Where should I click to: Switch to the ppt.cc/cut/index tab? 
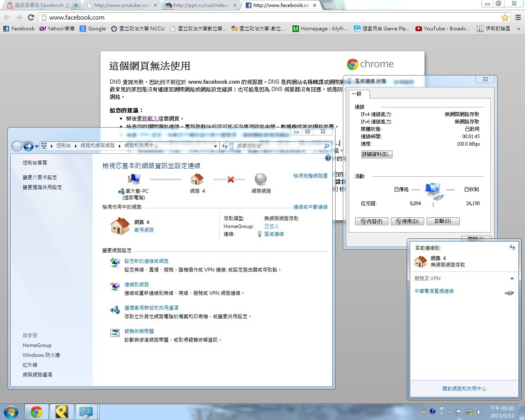point(202,5)
